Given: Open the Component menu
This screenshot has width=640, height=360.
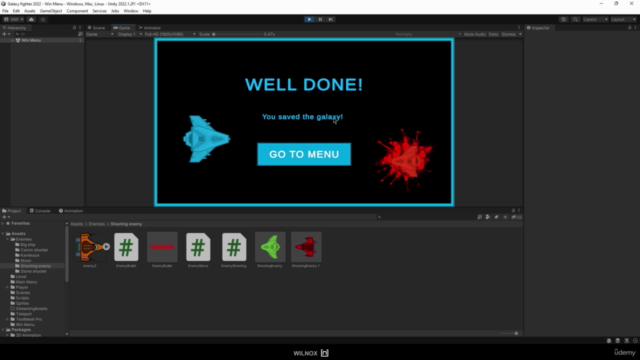Looking at the screenshot, I should coord(77,11).
